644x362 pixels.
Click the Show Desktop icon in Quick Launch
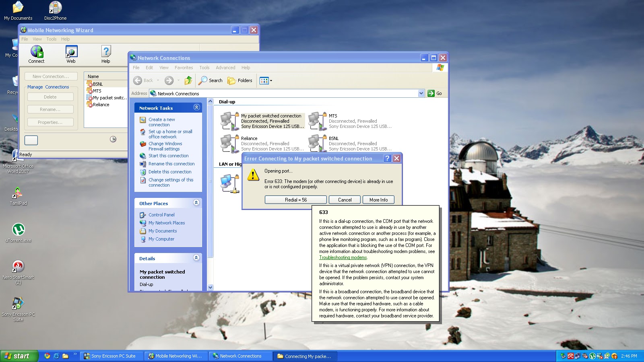click(65, 356)
